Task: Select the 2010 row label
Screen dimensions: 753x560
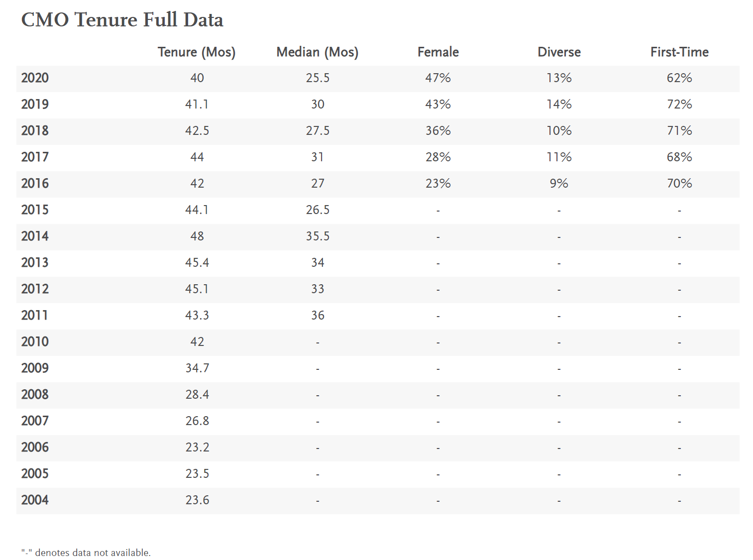Action: point(35,342)
